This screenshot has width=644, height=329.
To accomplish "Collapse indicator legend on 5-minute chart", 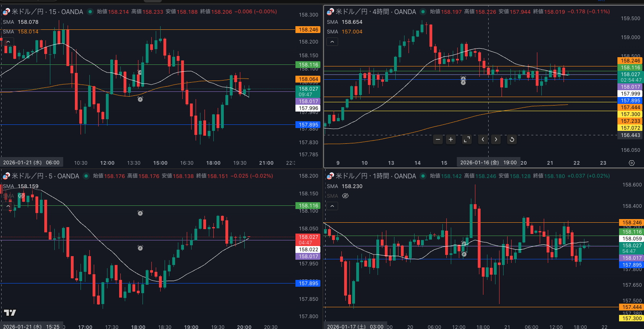I will point(8,206).
